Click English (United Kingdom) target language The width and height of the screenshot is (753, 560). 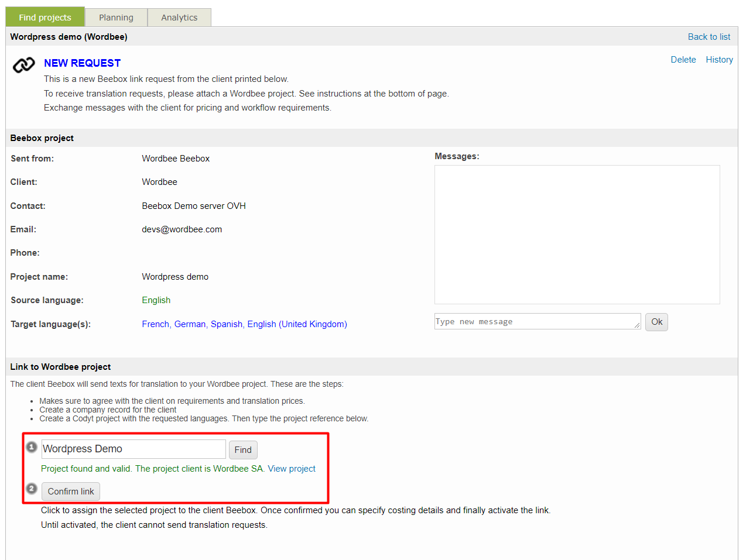[297, 324]
